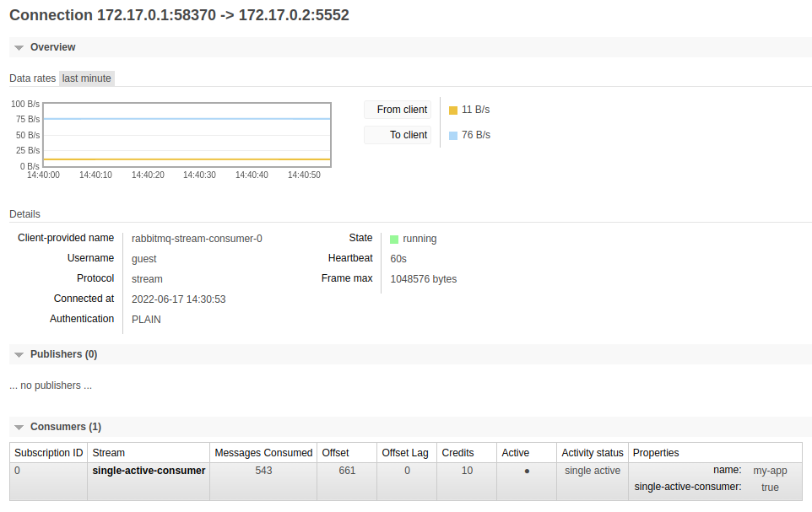
Task: Click the Subscription ID column header
Action: point(48,453)
